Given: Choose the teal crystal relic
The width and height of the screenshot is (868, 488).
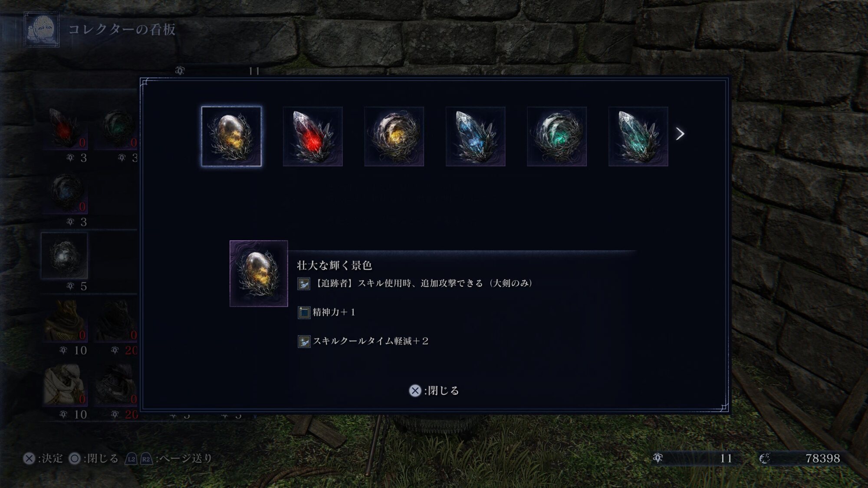Looking at the screenshot, I should click(x=638, y=136).
